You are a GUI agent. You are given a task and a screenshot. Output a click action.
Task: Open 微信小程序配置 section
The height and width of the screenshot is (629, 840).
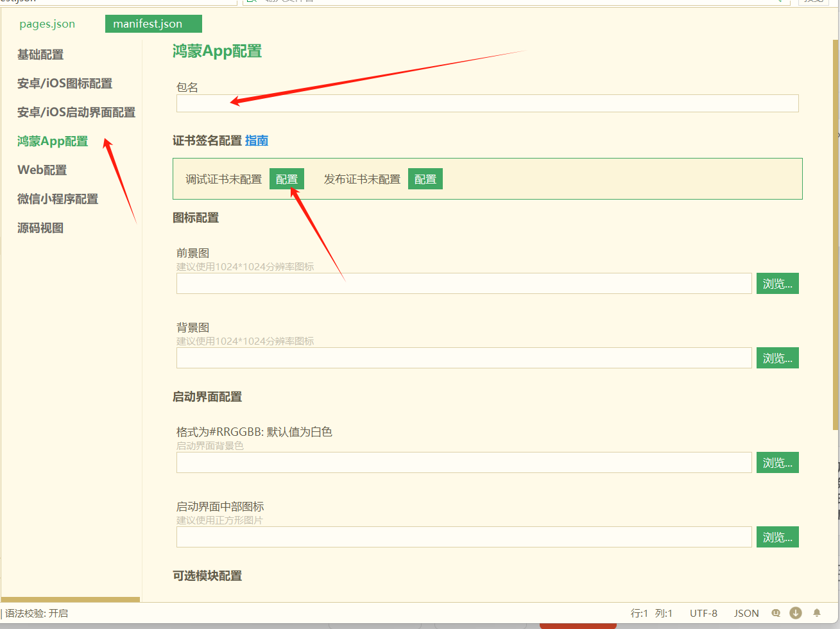pos(58,199)
